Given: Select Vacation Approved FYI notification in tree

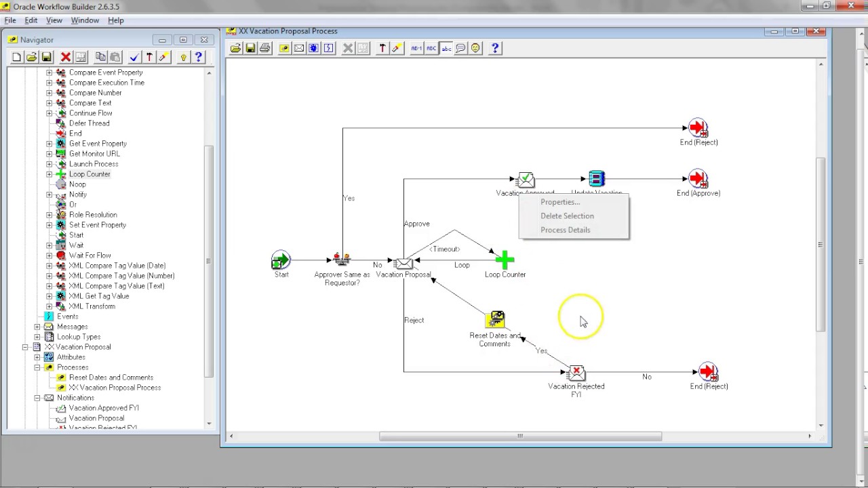Looking at the screenshot, I should point(104,408).
